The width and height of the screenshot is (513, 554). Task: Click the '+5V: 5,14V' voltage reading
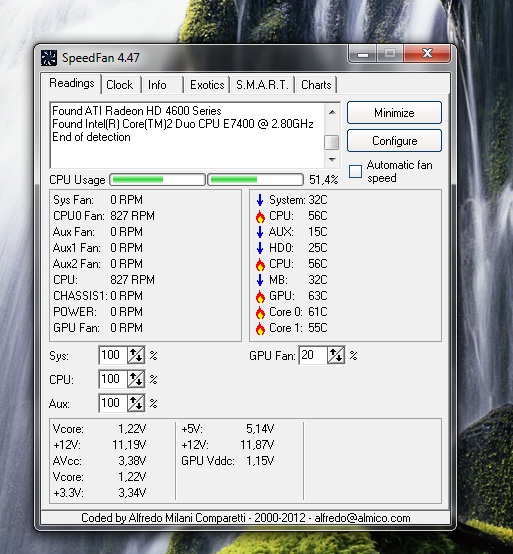click(x=228, y=429)
